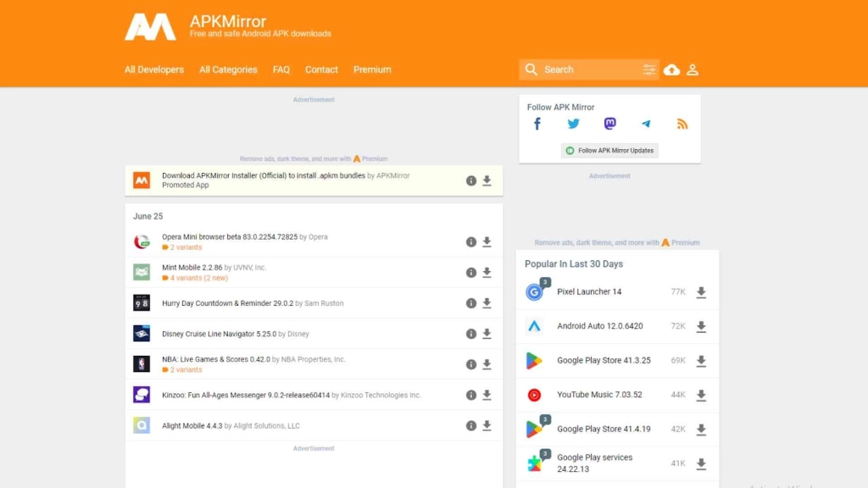Open NBA: Live Games & Scores 0.42.0 link
The image size is (868, 488).
pyautogui.click(x=216, y=359)
